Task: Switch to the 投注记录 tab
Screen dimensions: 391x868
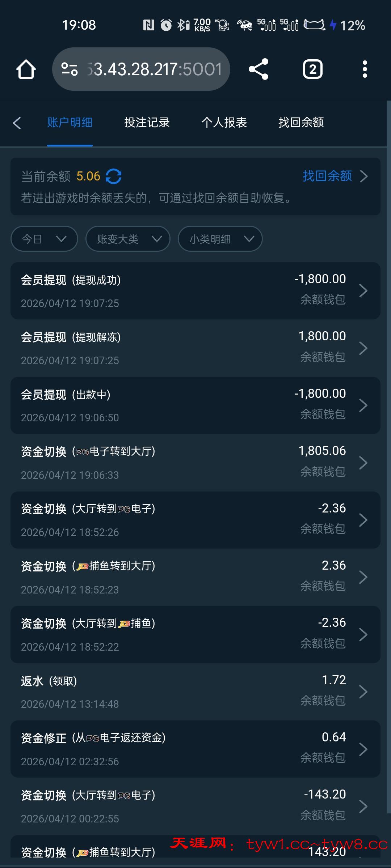Action: pyautogui.click(x=147, y=123)
